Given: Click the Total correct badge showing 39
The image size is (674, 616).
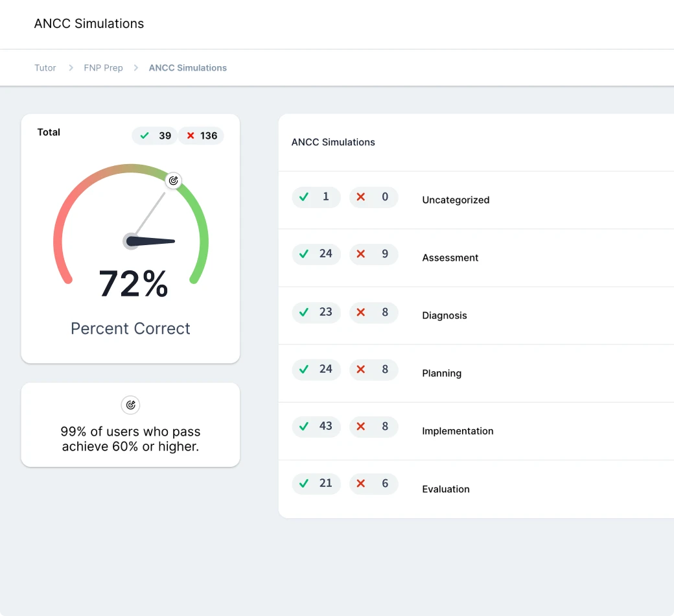Looking at the screenshot, I should point(155,136).
